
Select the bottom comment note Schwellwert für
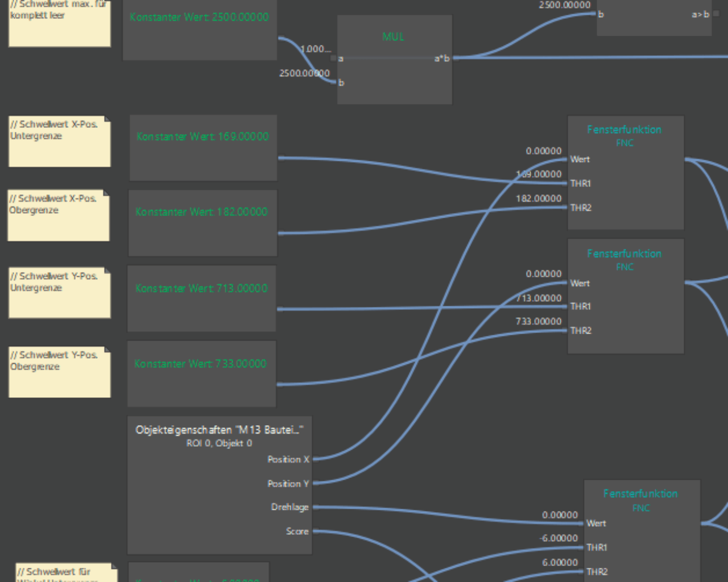[x=67, y=572]
